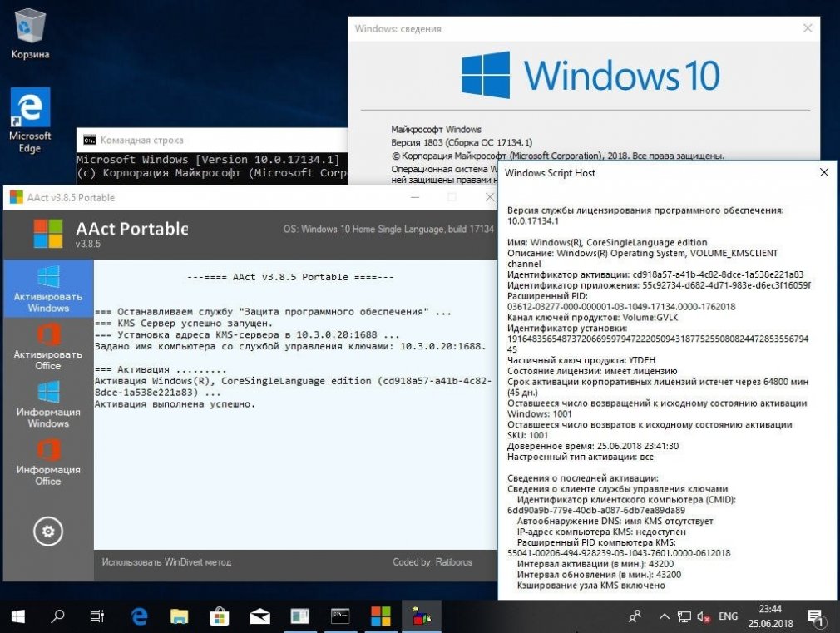
Task: Open Task View on the taskbar
Action: point(97,616)
